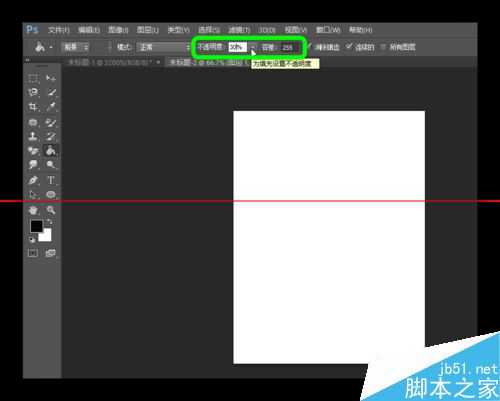This screenshot has width=500, height=401.
Task: Select the Lasso tool
Action: point(33,93)
